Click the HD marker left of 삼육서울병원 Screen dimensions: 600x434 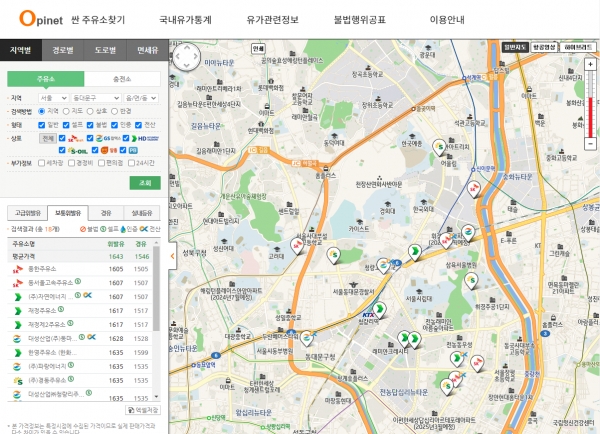click(414, 253)
